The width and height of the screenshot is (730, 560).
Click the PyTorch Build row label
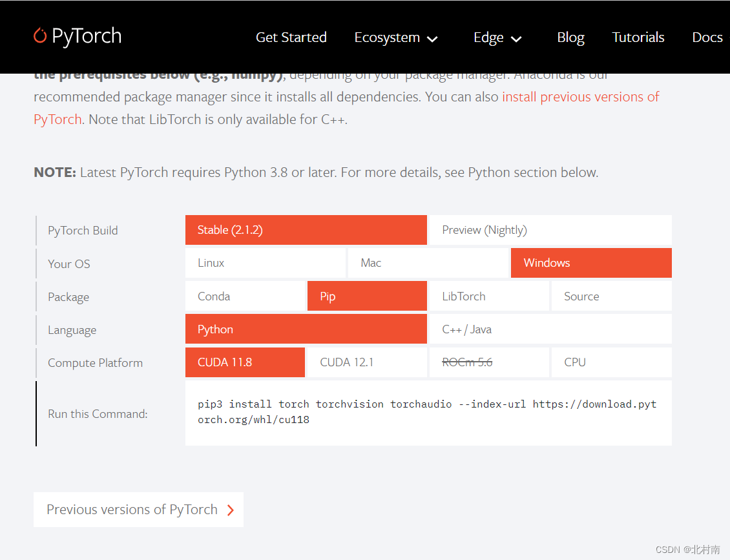tap(83, 231)
